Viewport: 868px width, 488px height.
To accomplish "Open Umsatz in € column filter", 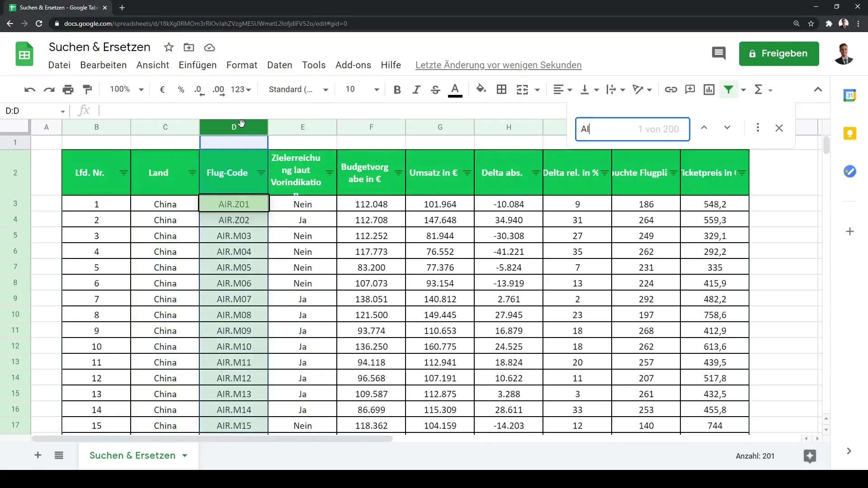I will tap(467, 173).
